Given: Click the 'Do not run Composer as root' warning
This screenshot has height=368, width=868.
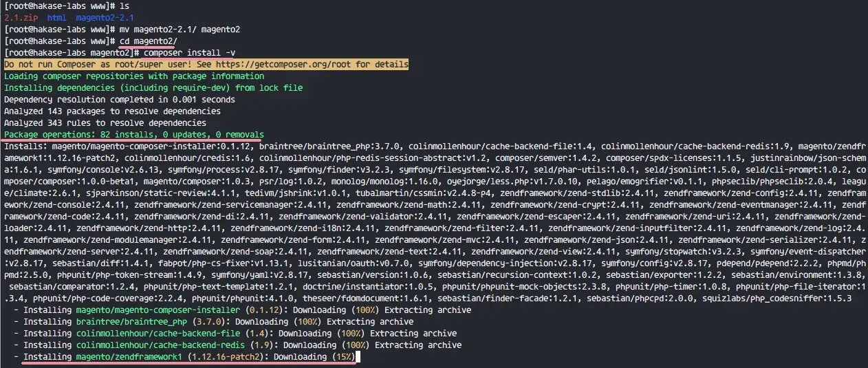Looking at the screenshot, I should point(206,64).
